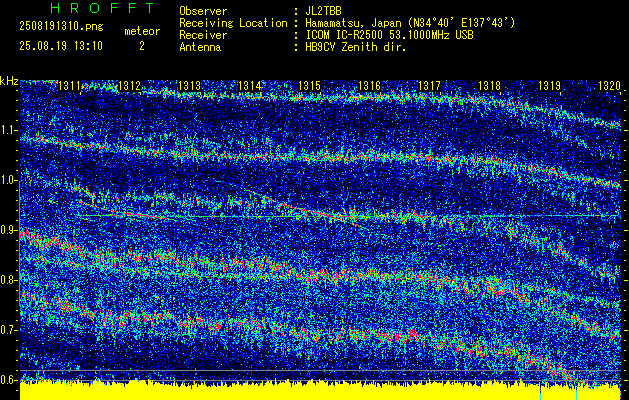Image resolution: width=629 pixels, height=400 pixels.
Task: Click the 1320 time marker
Action: [x=609, y=86]
